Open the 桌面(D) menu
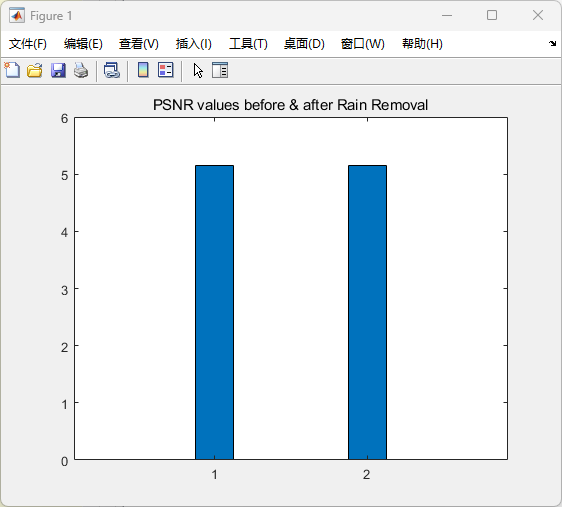The width and height of the screenshot is (562, 507). [304, 44]
